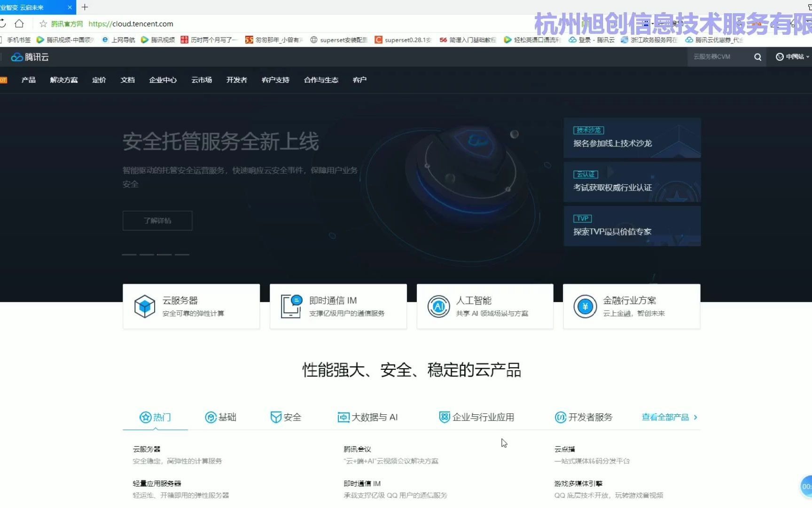
Task: Open the 登录 - 腾讯云 bookmark
Action: click(592, 40)
